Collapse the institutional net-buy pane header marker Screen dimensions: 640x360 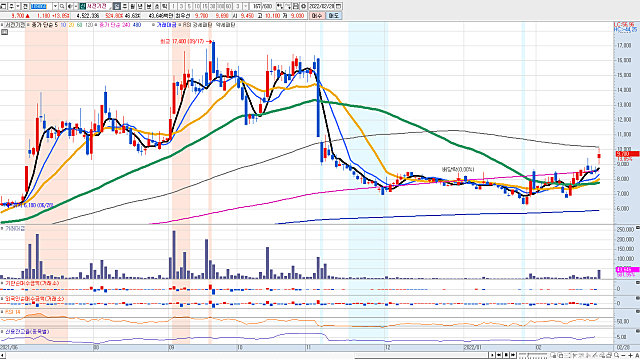(2, 283)
